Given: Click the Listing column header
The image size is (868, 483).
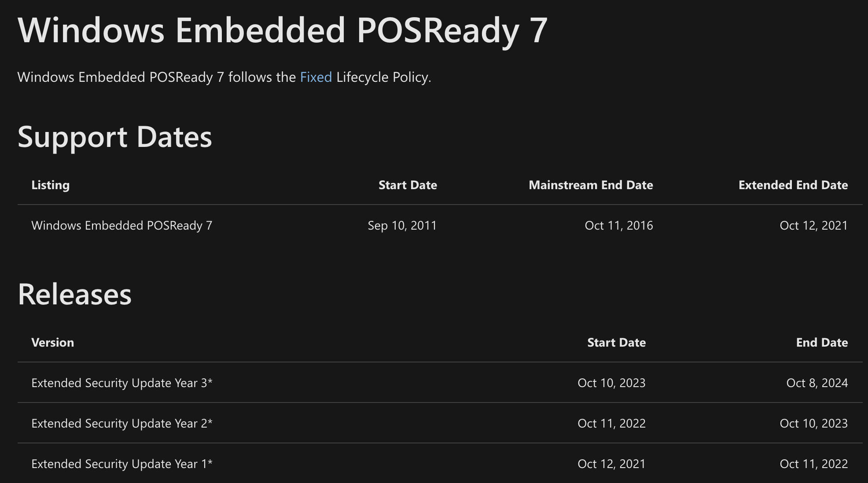Looking at the screenshot, I should pos(50,185).
